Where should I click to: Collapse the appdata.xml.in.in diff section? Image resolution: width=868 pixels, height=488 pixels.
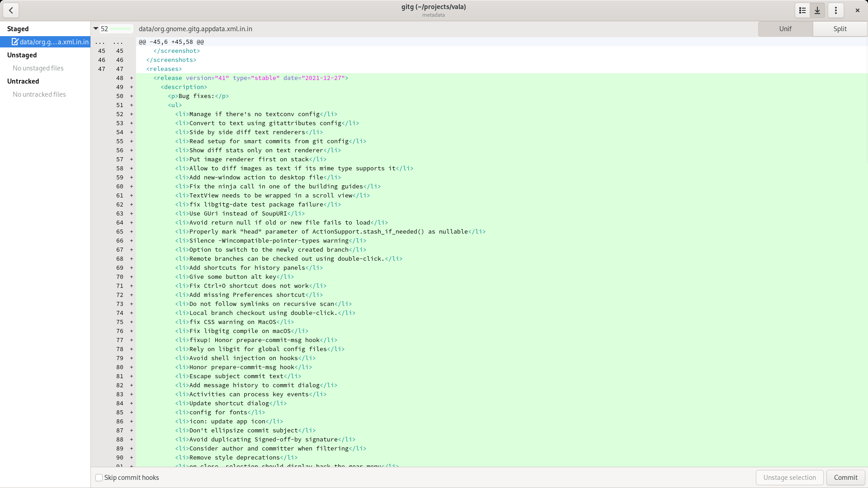click(x=96, y=28)
